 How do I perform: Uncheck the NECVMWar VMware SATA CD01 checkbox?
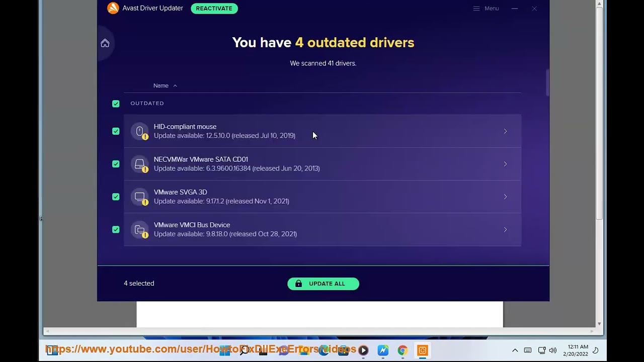coord(116,164)
